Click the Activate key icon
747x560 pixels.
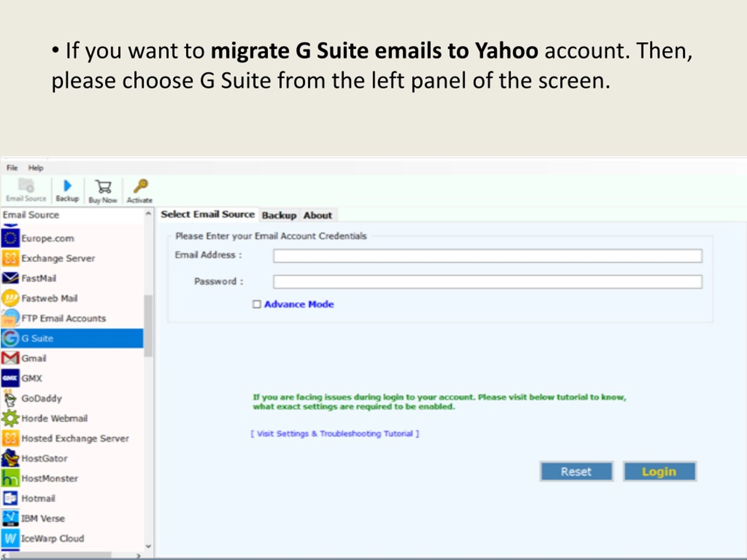coord(140,186)
